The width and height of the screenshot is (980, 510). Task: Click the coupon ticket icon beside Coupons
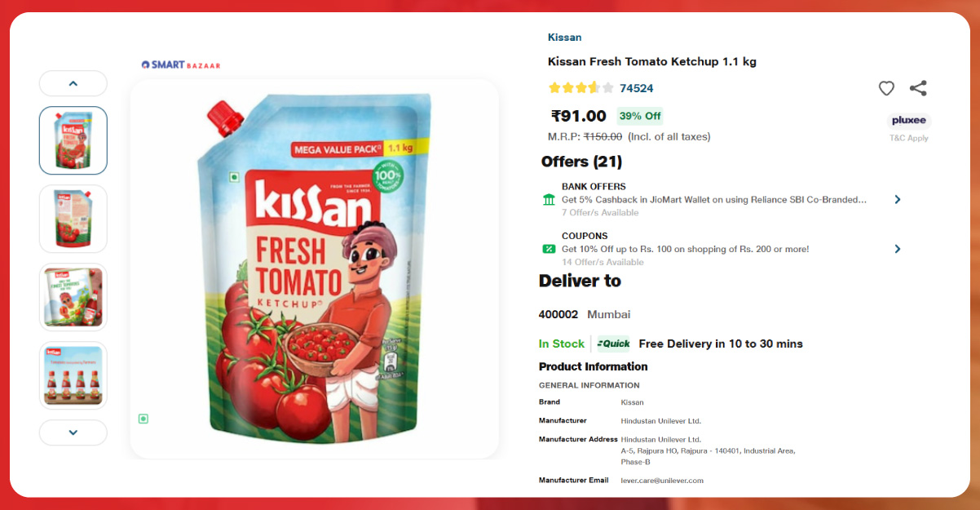549,247
